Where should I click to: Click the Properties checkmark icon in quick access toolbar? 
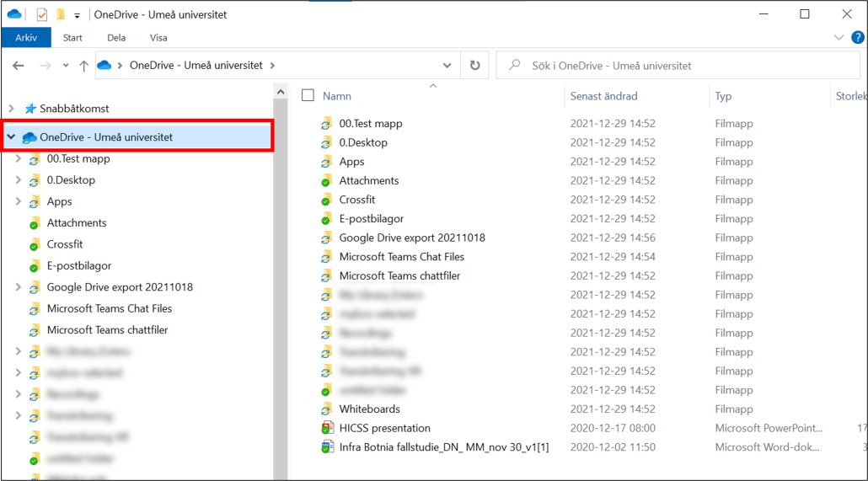[42, 14]
